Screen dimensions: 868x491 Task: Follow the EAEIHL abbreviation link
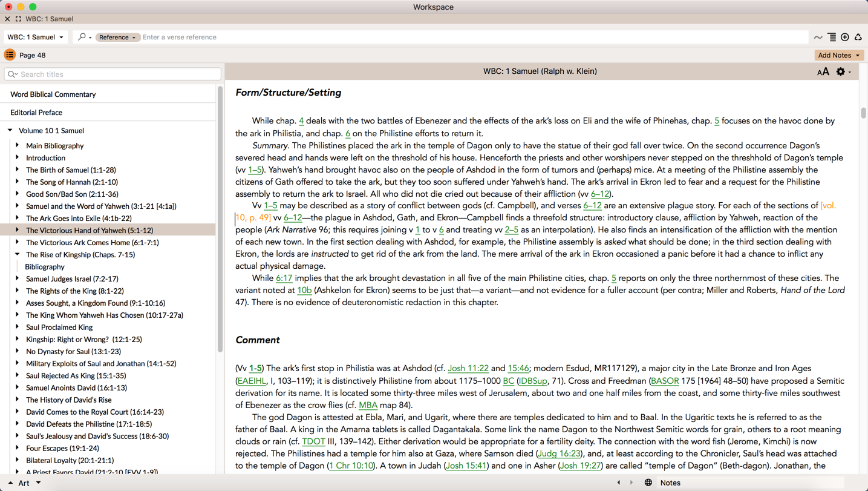pyautogui.click(x=252, y=381)
